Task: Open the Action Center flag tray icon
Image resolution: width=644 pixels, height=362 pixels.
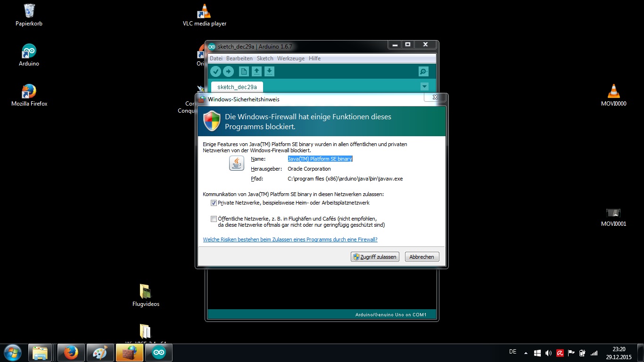Action: (571, 353)
